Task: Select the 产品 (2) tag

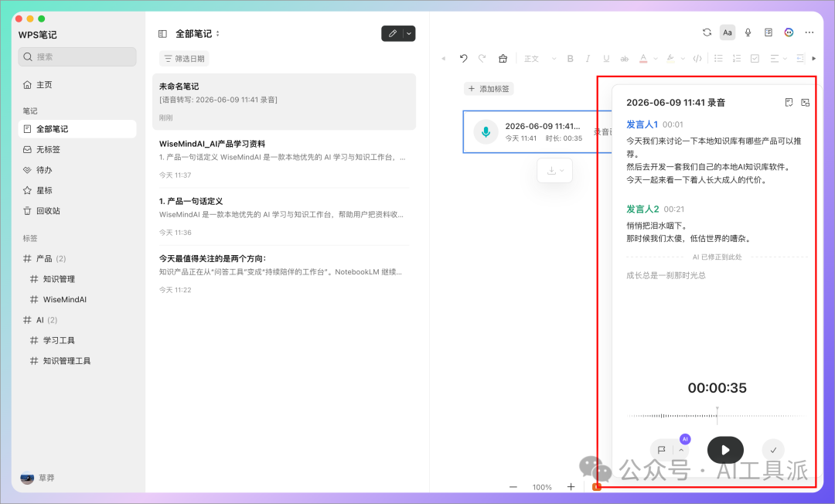Action: tap(77, 259)
